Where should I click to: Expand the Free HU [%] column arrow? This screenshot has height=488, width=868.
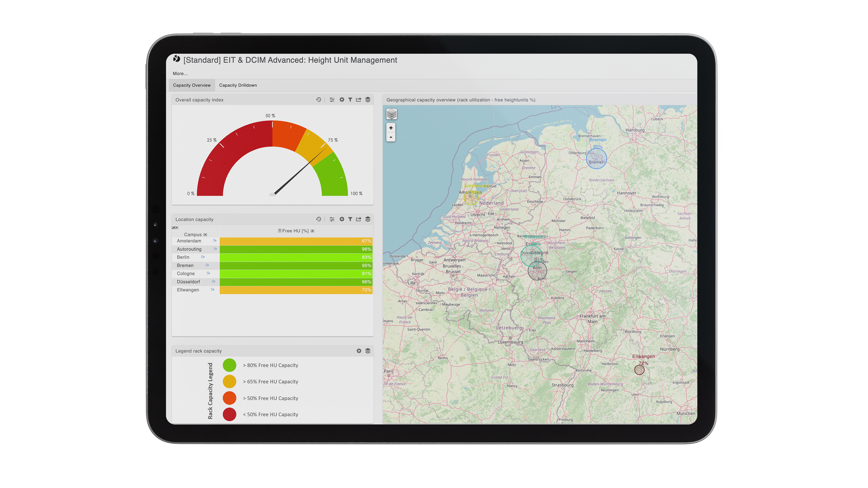click(x=312, y=231)
